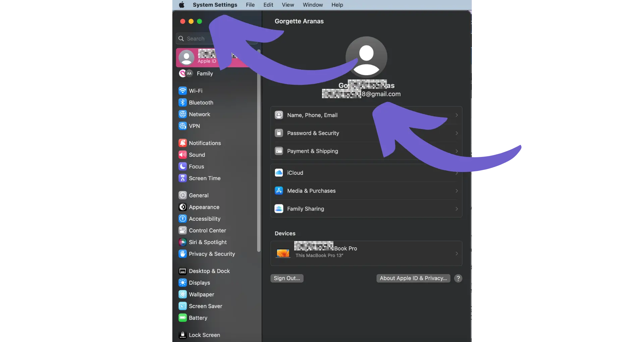The image size is (644, 342).
Task: Open the Desktop & Dock icon
Action: coord(182,271)
